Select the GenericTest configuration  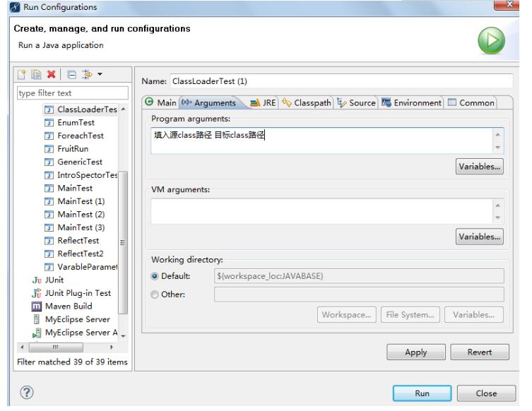73,162
